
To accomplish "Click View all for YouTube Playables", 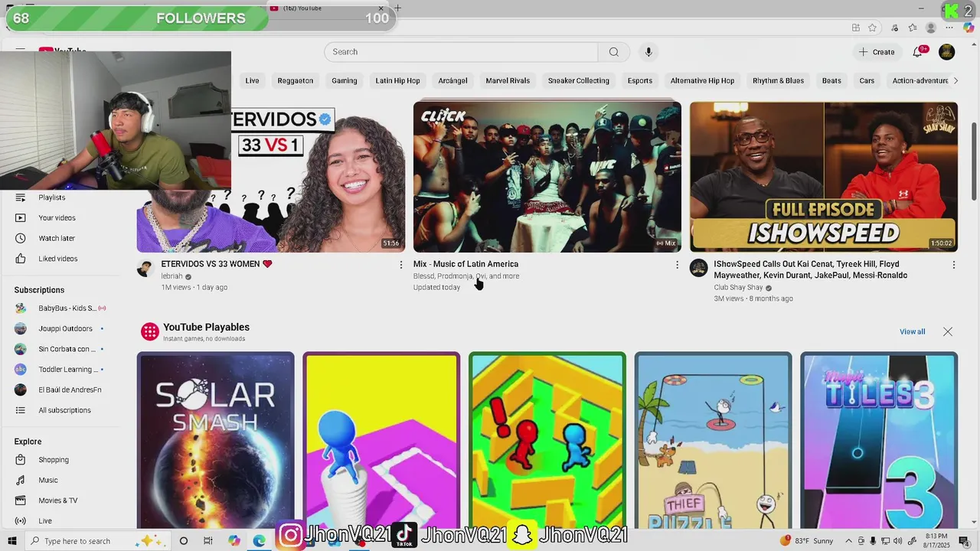I will pos(912,331).
